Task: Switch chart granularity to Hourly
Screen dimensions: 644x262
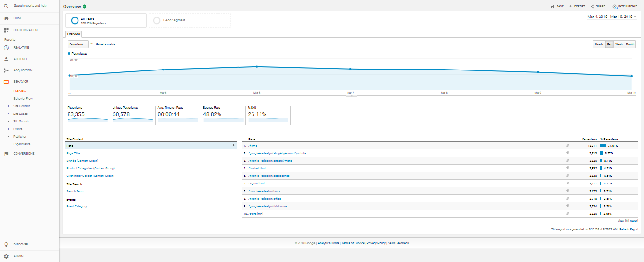Action: coord(599,44)
